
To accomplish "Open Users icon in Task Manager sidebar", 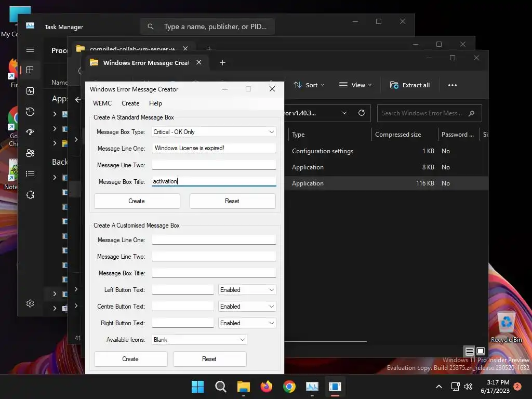I will [x=30, y=153].
